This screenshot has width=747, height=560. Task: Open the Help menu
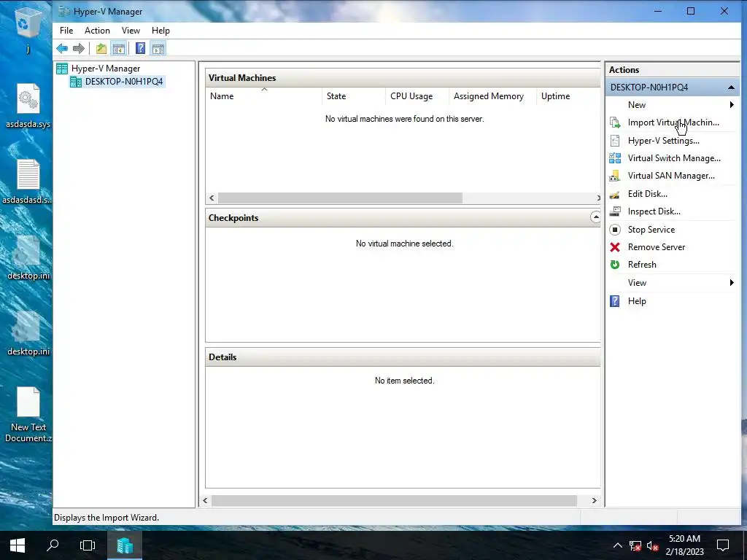tap(160, 31)
